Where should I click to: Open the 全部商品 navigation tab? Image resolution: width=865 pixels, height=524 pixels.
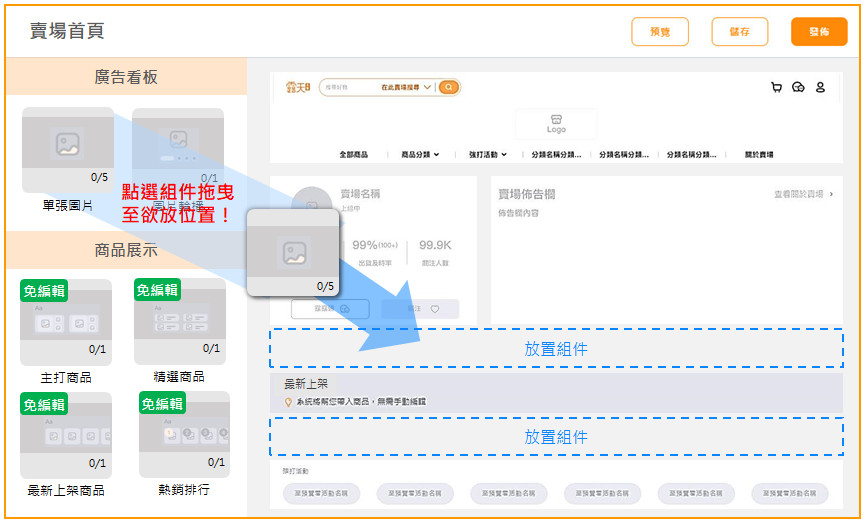(353, 155)
